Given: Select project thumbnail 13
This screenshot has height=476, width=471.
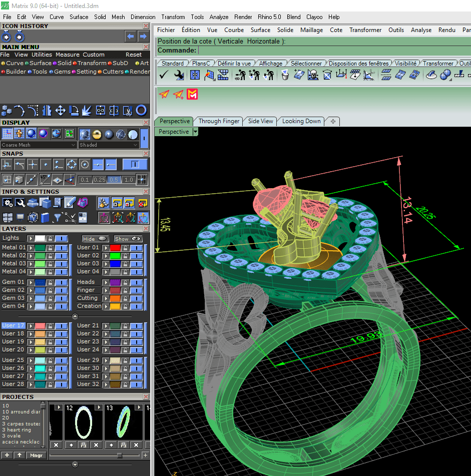Looking at the screenshot, I should 123,422.
